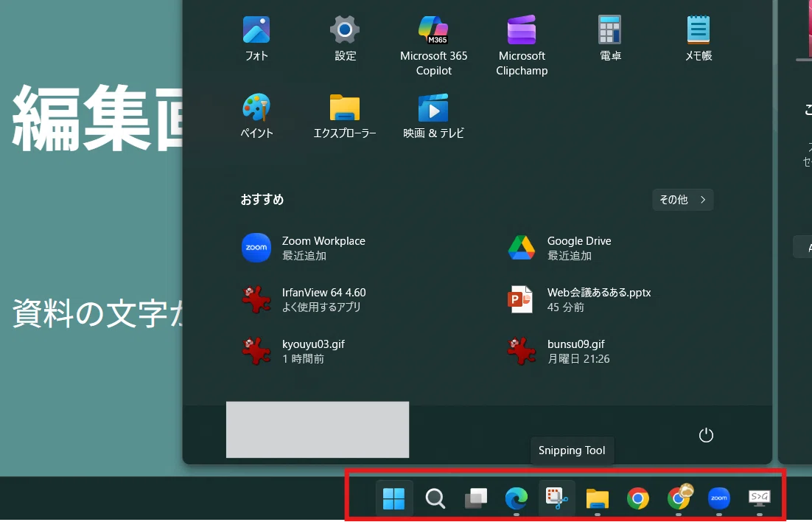Image resolution: width=812 pixels, height=522 pixels.
Task: Open Snipping Tool on the taskbar
Action: point(557,498)
